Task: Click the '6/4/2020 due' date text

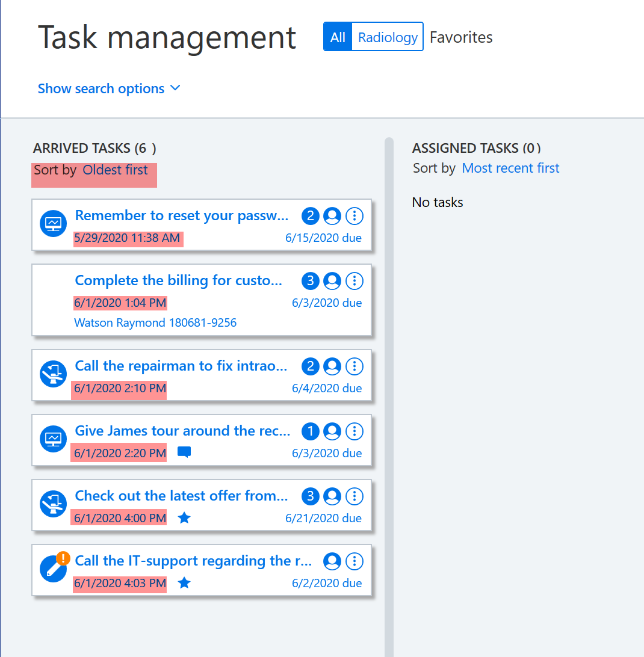Action: point(327,388)
